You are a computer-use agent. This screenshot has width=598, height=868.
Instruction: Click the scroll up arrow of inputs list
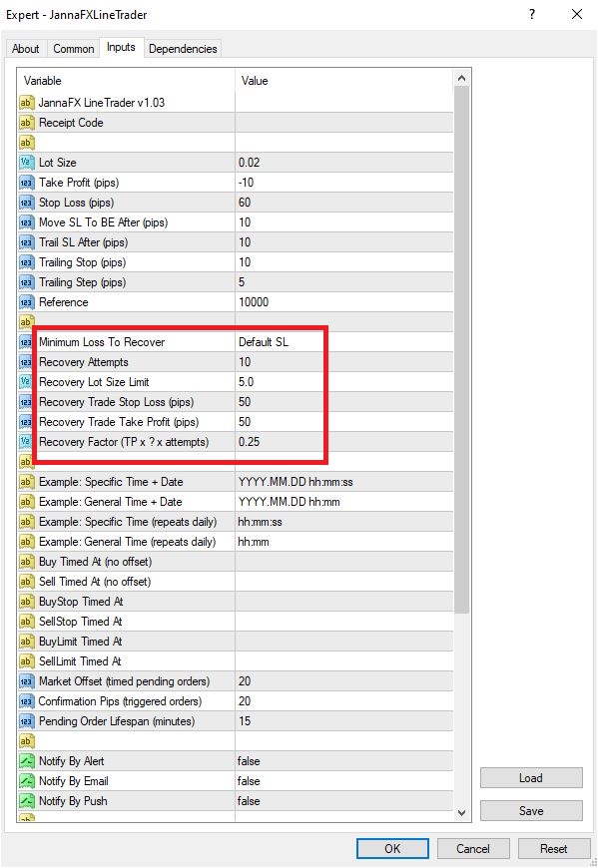462,79
